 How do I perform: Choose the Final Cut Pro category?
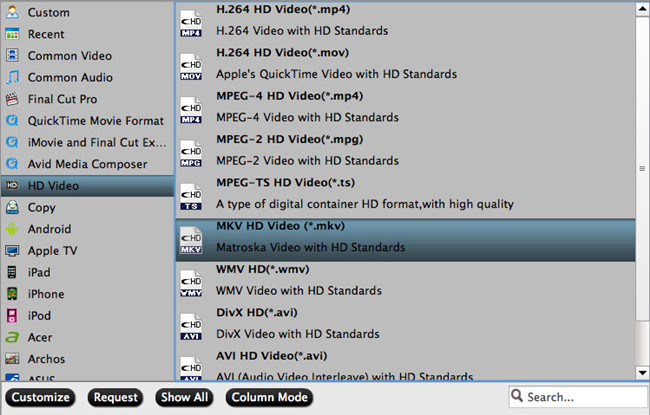pyautogui.click(x=87, y=99)
